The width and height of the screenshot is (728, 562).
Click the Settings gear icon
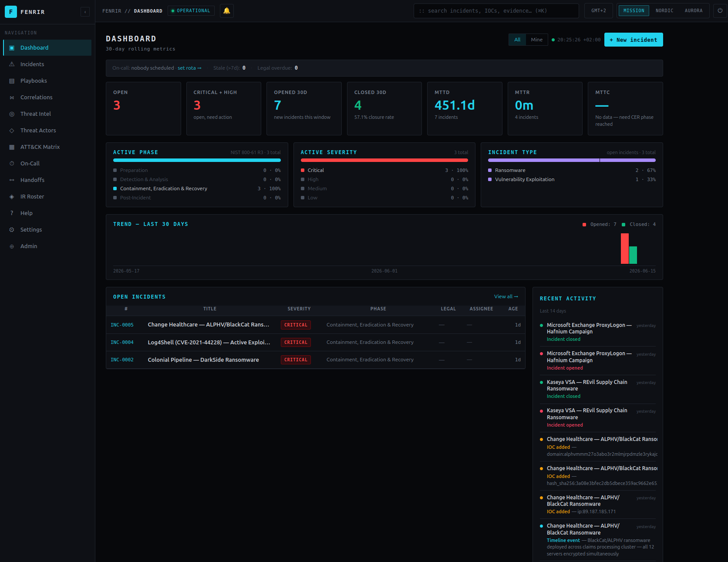click(12, 230)
